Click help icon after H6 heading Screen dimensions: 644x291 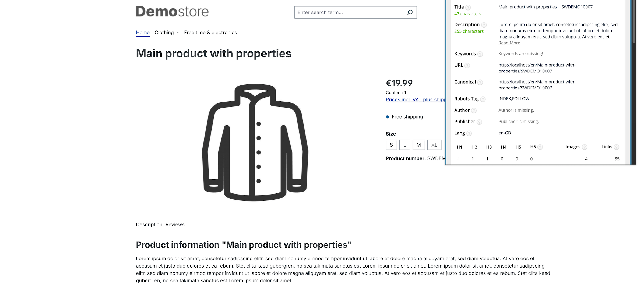pos(540,147)
